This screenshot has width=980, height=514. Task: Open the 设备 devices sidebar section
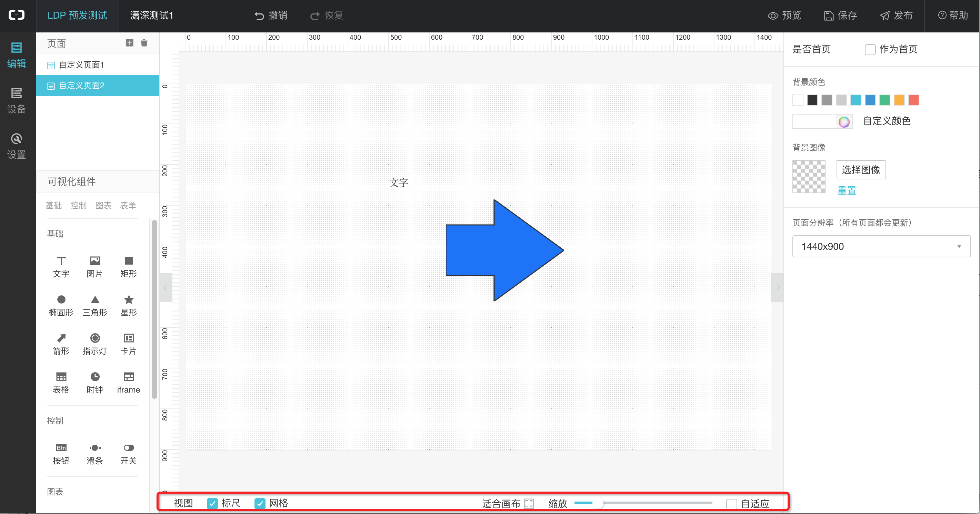point(16,100)
